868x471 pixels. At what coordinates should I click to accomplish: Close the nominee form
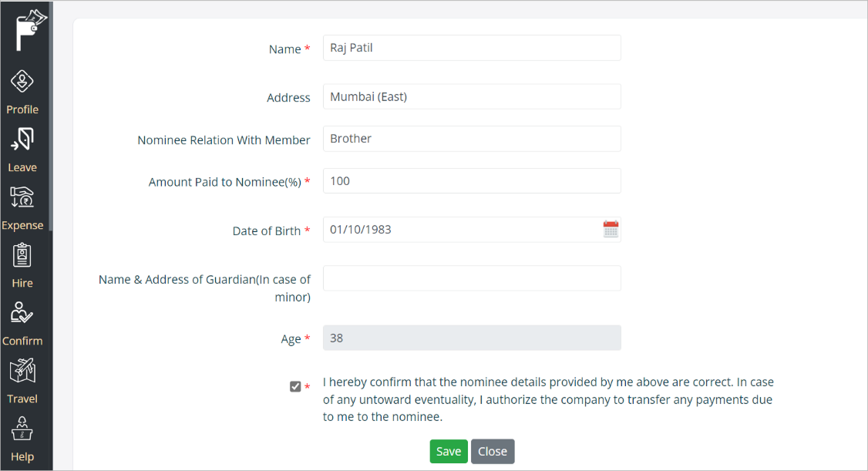click(x=493, y=452)
